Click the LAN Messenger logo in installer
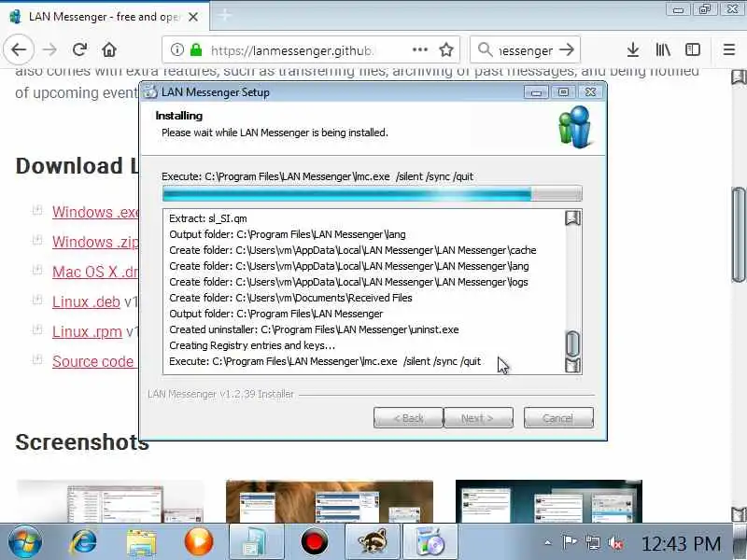The image size is (747, 560). pos(574,127)
